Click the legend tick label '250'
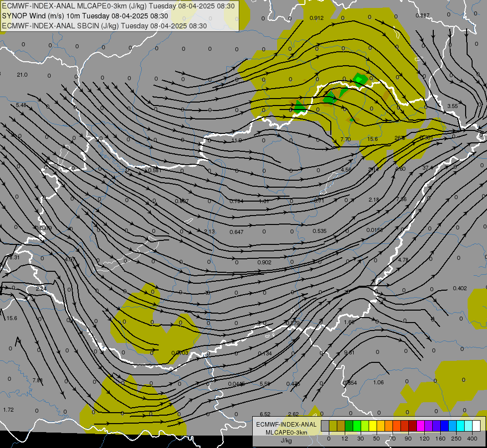 pyautogui.click(x=456, y=439)
